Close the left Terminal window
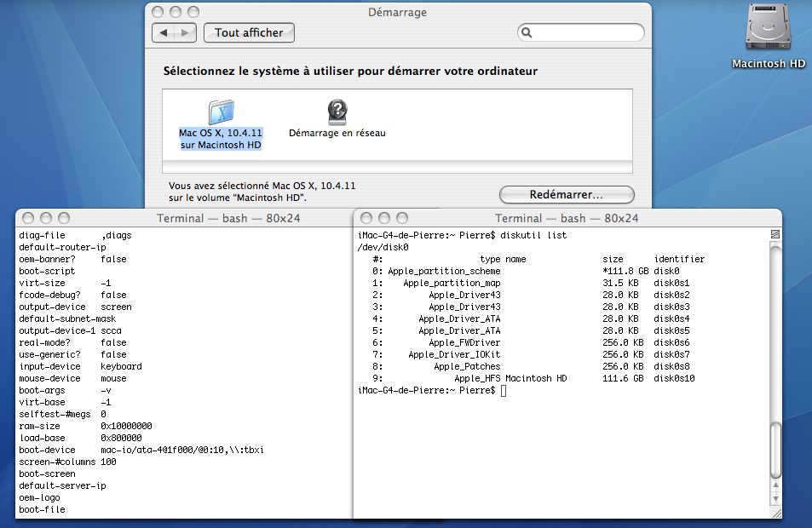The height and width of the screenshot is (528, 812). tap(28, 218)
